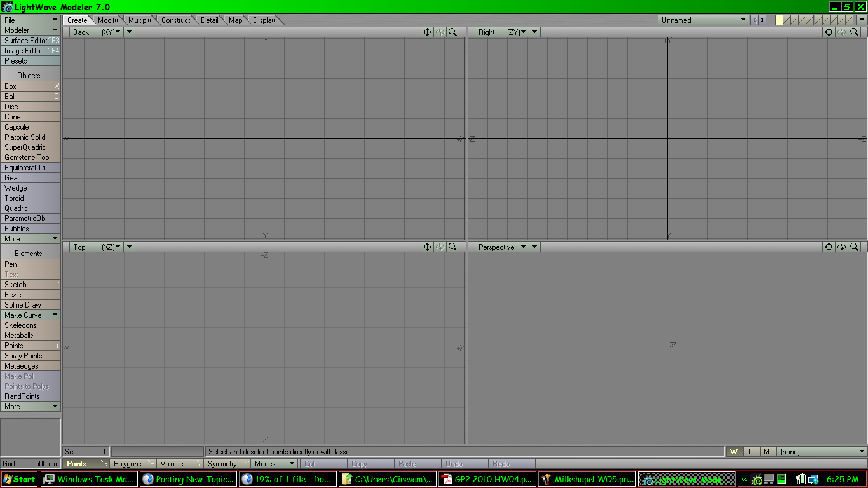This screenshot has width=868, height=488.
Task: Open the Modeler menu dropdown
Action: 31,30
